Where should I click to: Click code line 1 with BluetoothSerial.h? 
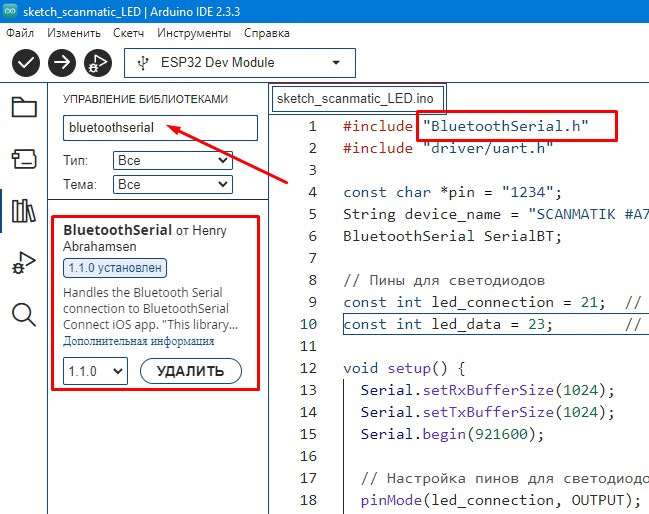point(465,126)
